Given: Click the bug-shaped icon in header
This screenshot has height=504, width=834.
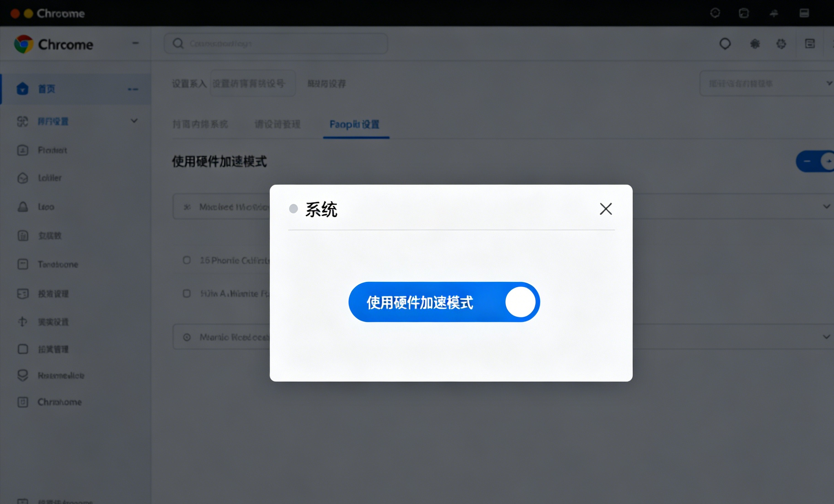Looking at the screenshot, I should coord(755,44).
